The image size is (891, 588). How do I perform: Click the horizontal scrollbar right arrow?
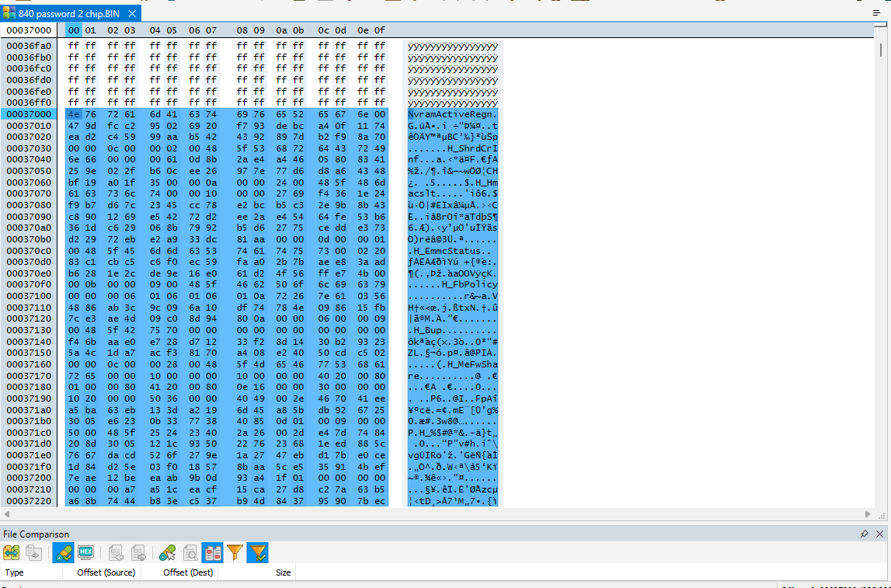click(868, 514)
